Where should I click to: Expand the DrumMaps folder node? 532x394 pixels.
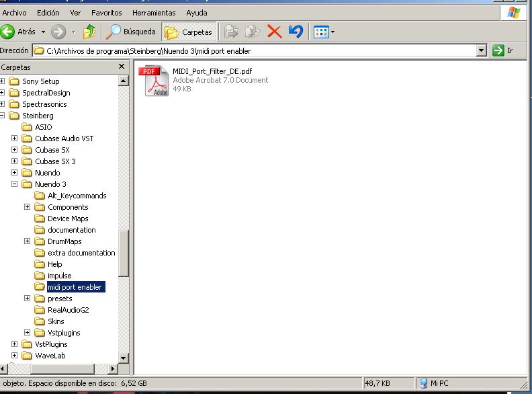(x=27, y=241)
